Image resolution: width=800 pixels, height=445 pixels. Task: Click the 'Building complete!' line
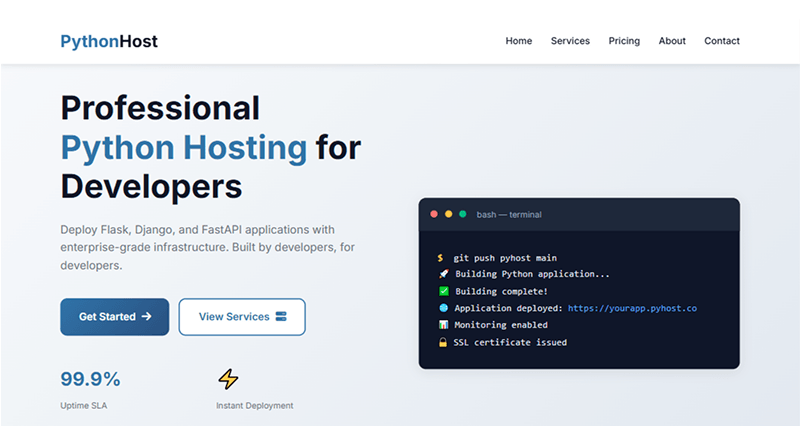501,291
